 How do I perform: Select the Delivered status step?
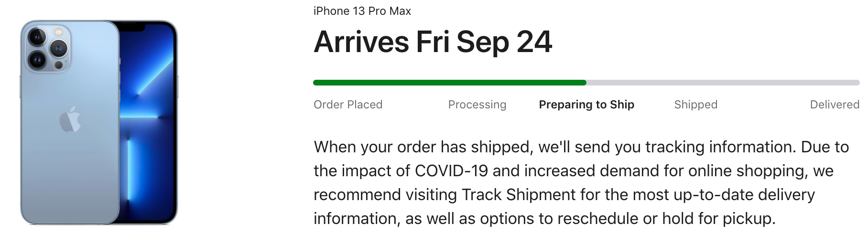835,105
